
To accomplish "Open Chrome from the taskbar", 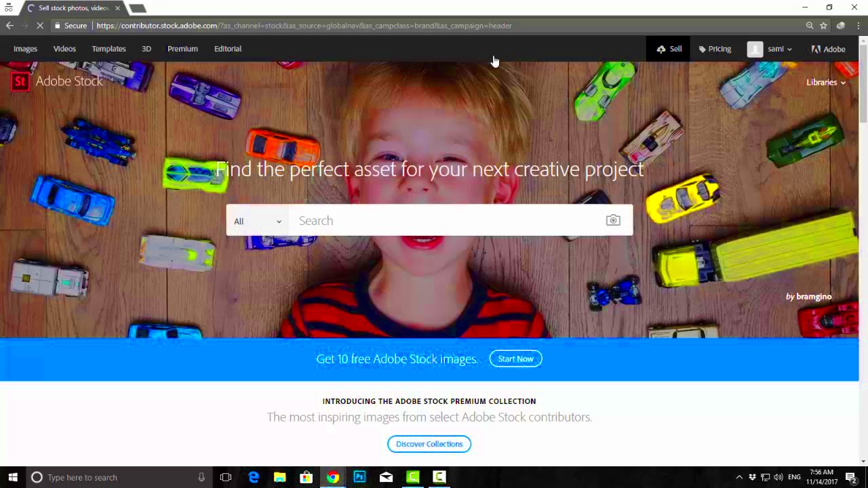I will click(332, 477).
